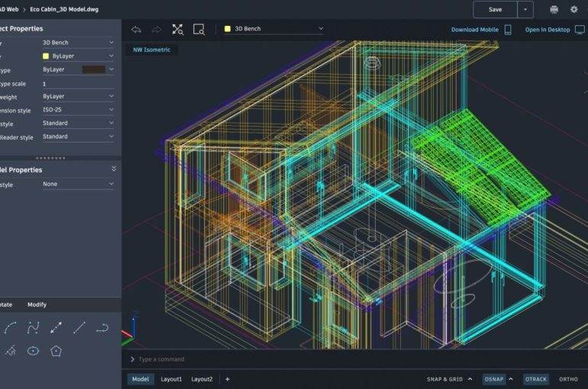Click the Zoom Extents icon
The width and height of the screenshot is (588, 389).
click(x=177, y=29)
